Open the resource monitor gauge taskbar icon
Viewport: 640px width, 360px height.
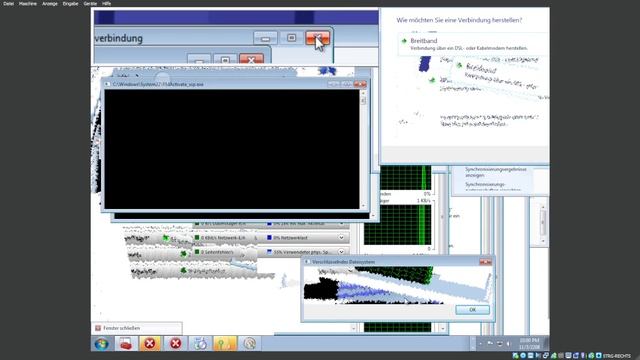click(x=249, y=344)
